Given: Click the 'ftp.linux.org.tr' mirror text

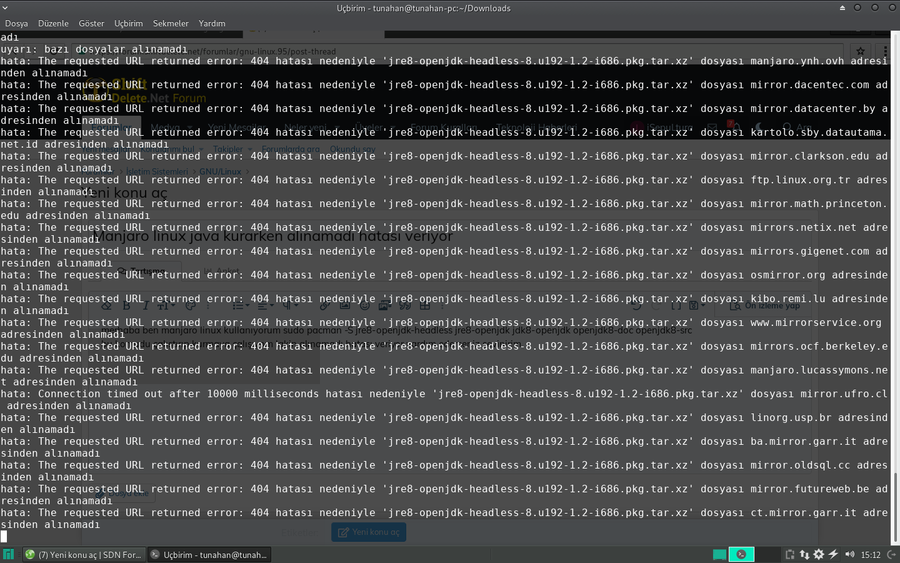Looking at the screenshot, I should (x=800, y=180).
